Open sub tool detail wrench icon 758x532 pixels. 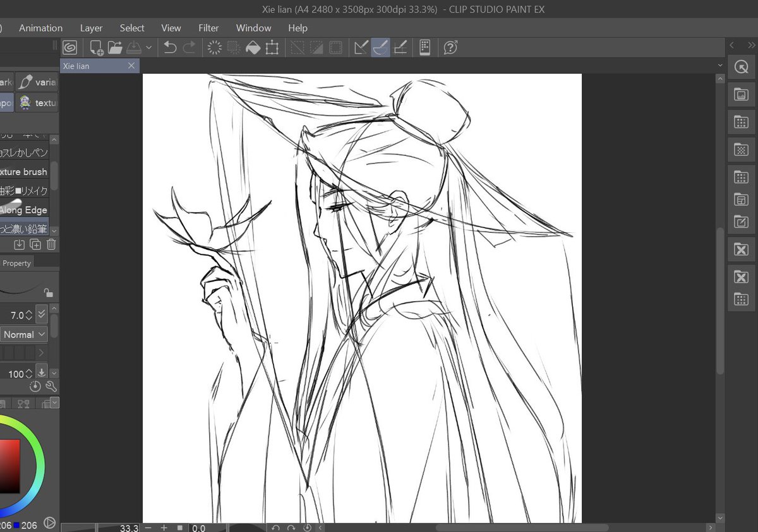[x=51, y=386]
